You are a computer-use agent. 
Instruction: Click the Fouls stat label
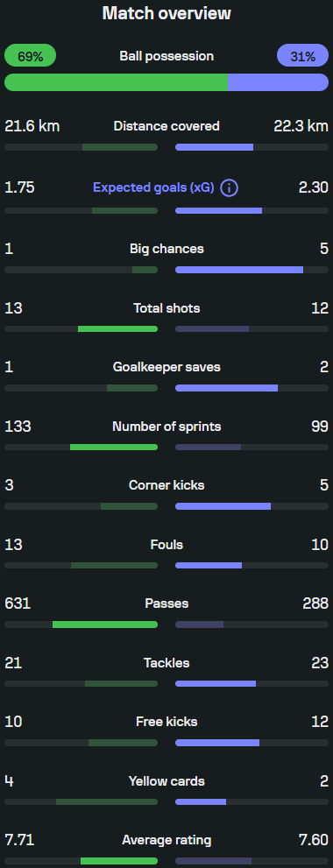(x=166, y=546)
